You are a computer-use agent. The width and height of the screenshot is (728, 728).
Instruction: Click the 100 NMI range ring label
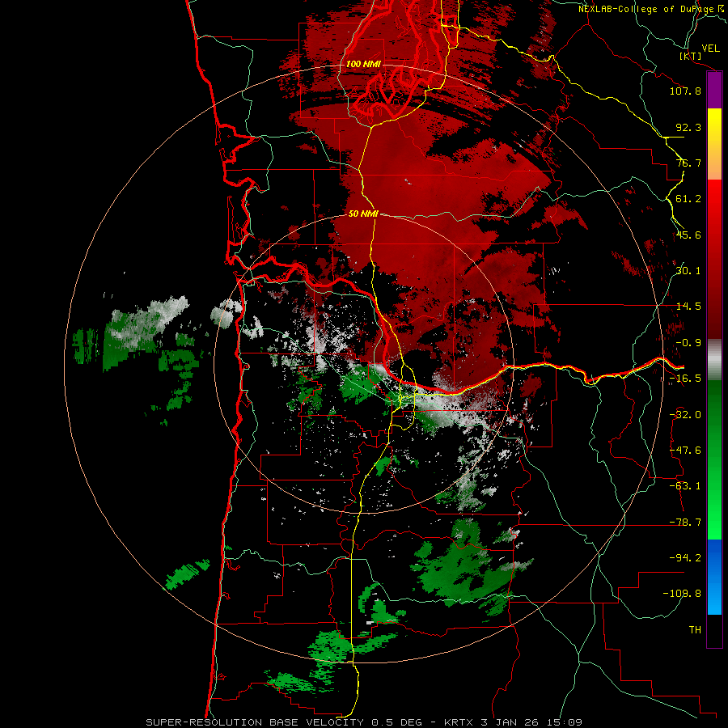coord(363,64)
